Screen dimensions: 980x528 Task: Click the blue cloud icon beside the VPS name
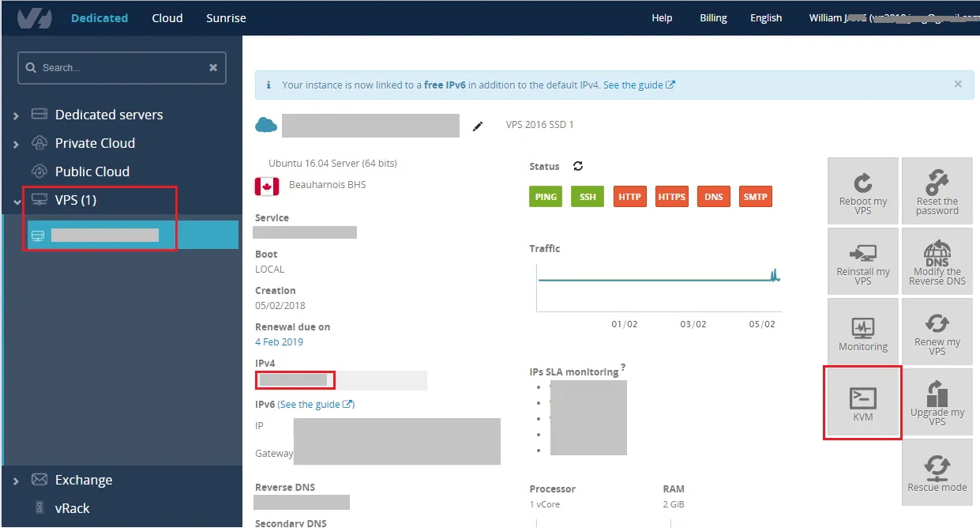pyautogui.click(x=266, y=125)
